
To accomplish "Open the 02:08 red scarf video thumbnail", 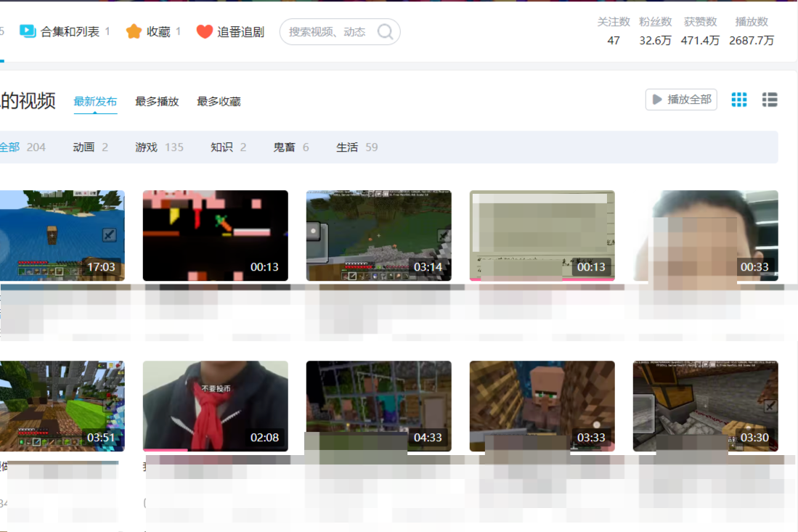I will pos(215,406).
